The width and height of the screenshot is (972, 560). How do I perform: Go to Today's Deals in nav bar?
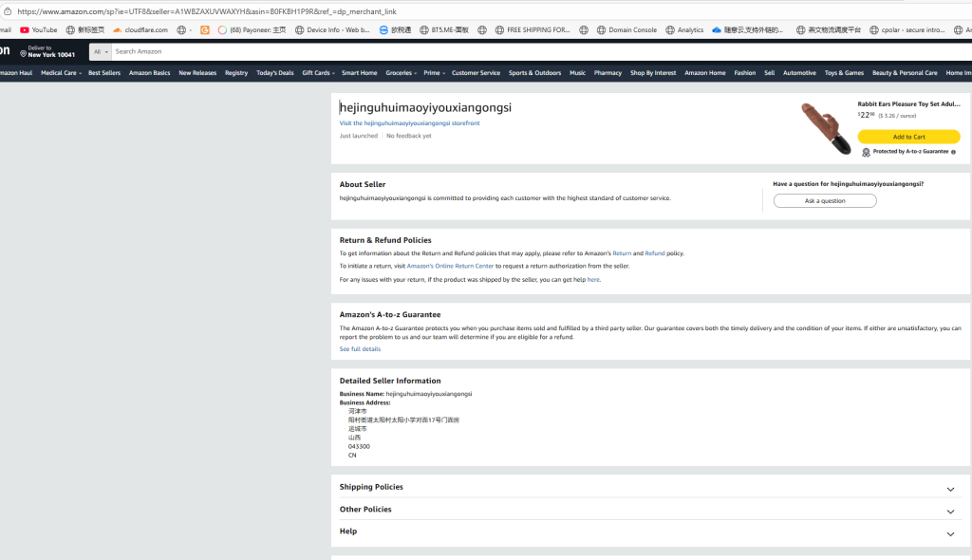click(x=274, y=73)
